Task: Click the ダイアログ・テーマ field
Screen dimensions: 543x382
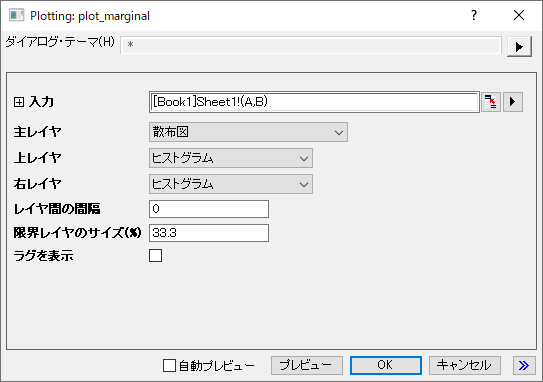Action: 311,45
